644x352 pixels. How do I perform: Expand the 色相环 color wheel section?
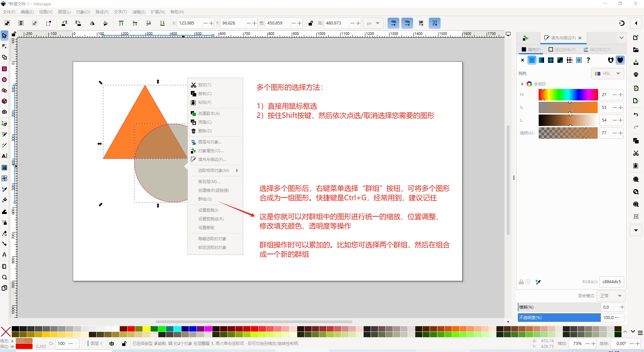[x=522, y=84]
